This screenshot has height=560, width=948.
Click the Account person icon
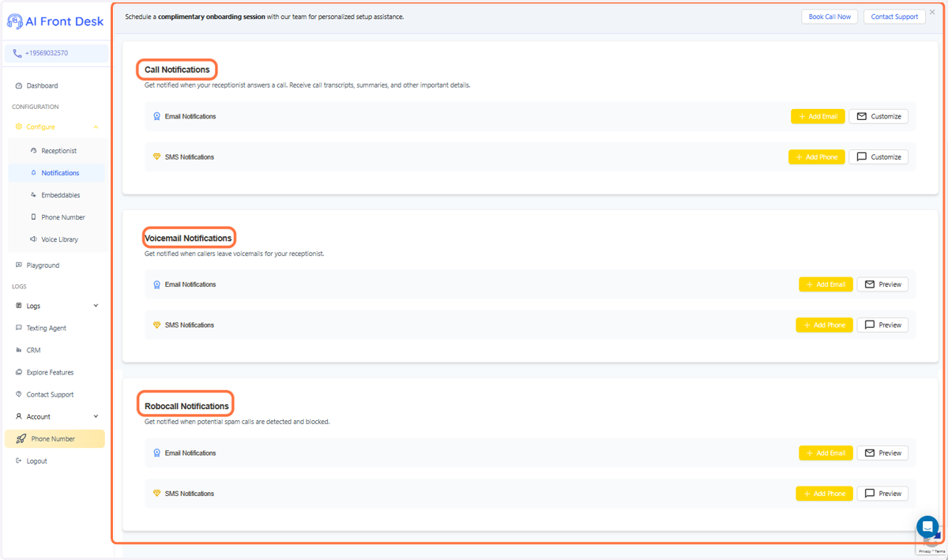[19, 416]
